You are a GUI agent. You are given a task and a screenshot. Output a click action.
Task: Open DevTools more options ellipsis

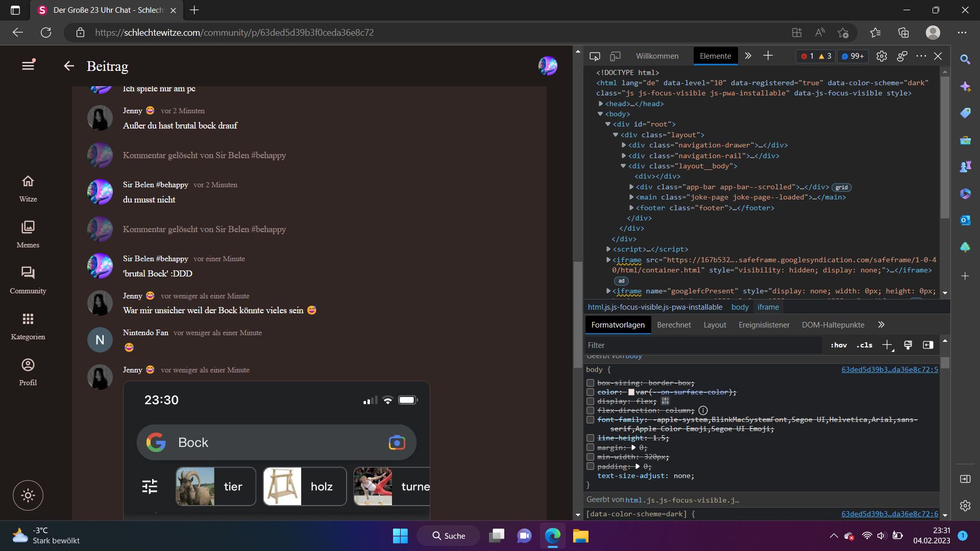[921, 56]
